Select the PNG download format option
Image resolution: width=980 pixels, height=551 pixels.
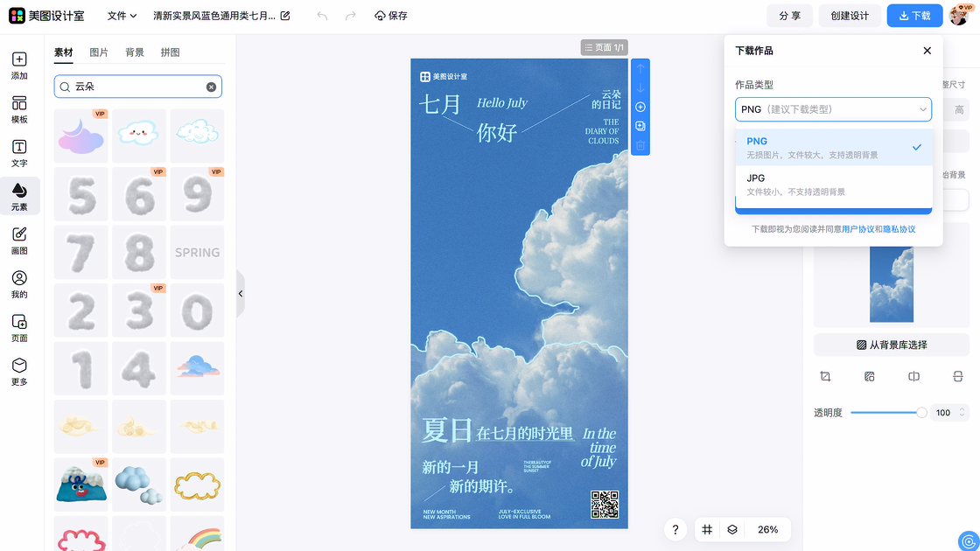pyautogui.click(x=833, y=147)
